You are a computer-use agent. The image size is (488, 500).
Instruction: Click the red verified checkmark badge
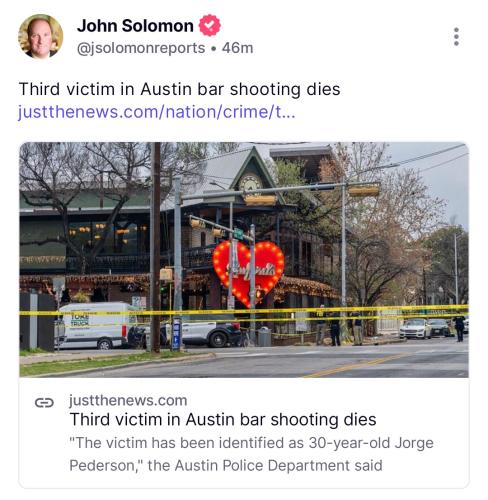click(x=210, y=25)
